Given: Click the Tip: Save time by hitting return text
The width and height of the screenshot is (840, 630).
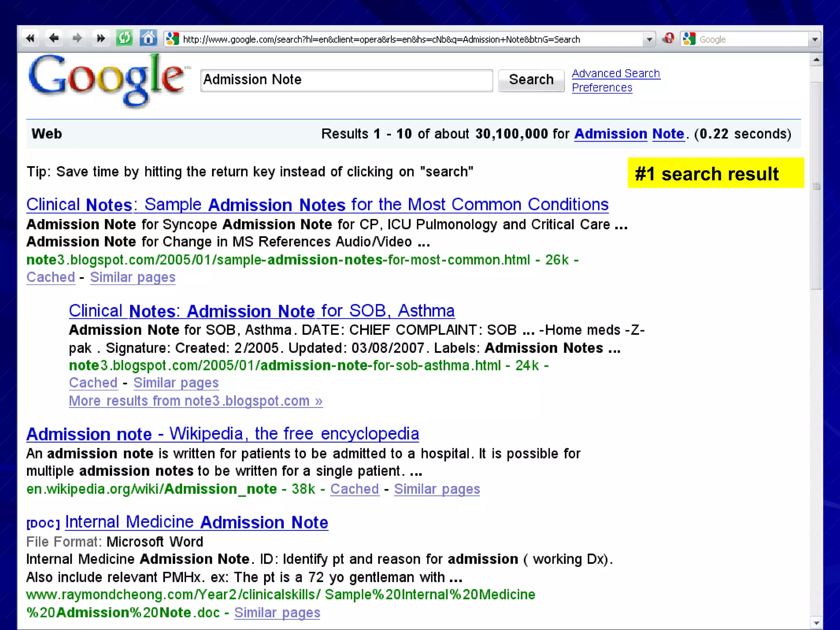Looking at the screenshot, I should [250, 171].
